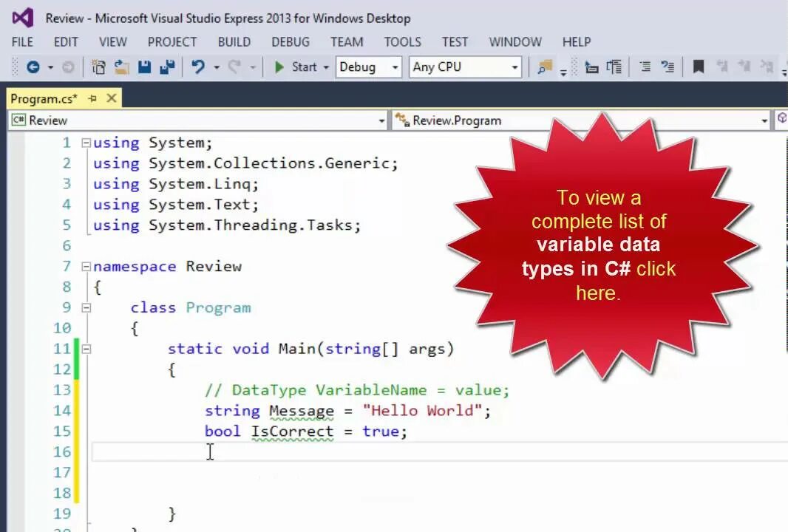Open the Undo history dropdown arrow
Screen dimensions: 788x532
coord(217,67)
